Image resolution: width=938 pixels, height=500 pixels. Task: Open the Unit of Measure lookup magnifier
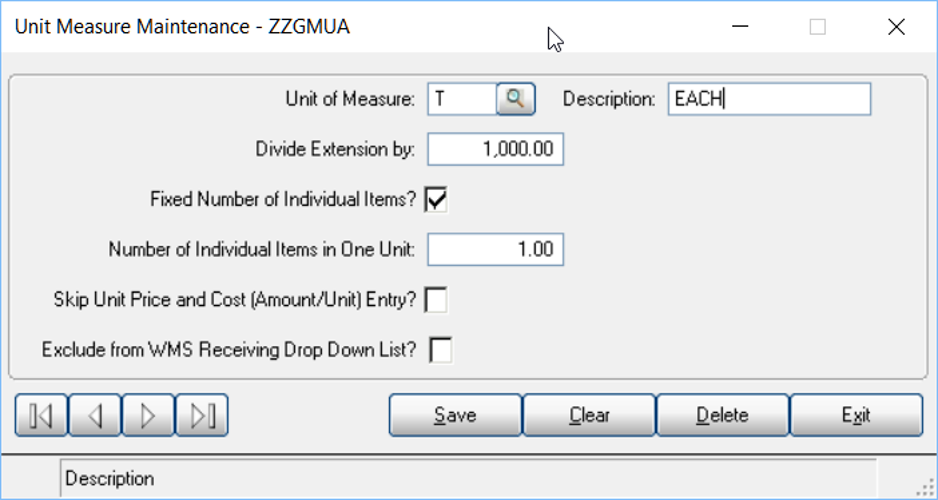pyautogui.click(x=516, y=99)
